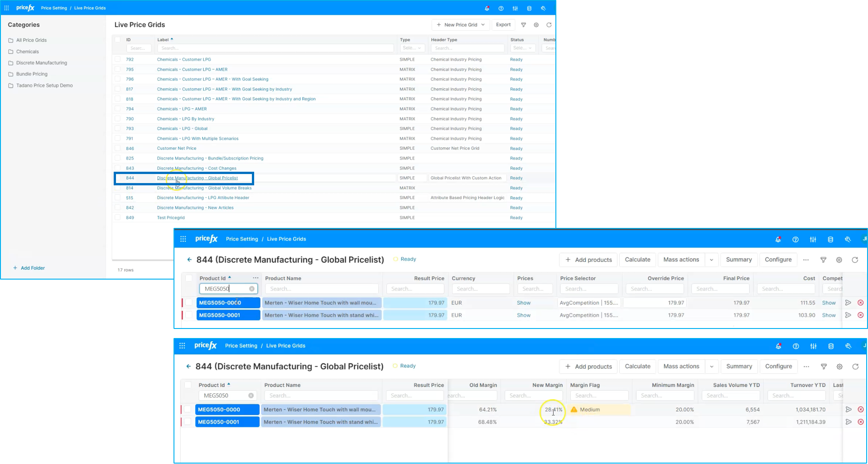Open notifications bell in bottom 844 window
Image resolution: width=868 pixels, height=464 pixels.
(778, 346)
